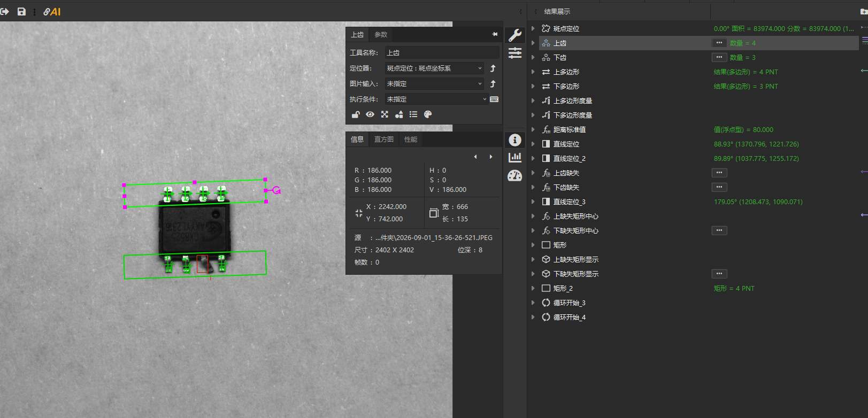This screenshot has width=868, height=418.
Task: Click the keyboard icon beside 执行条件
Action: 494,99
